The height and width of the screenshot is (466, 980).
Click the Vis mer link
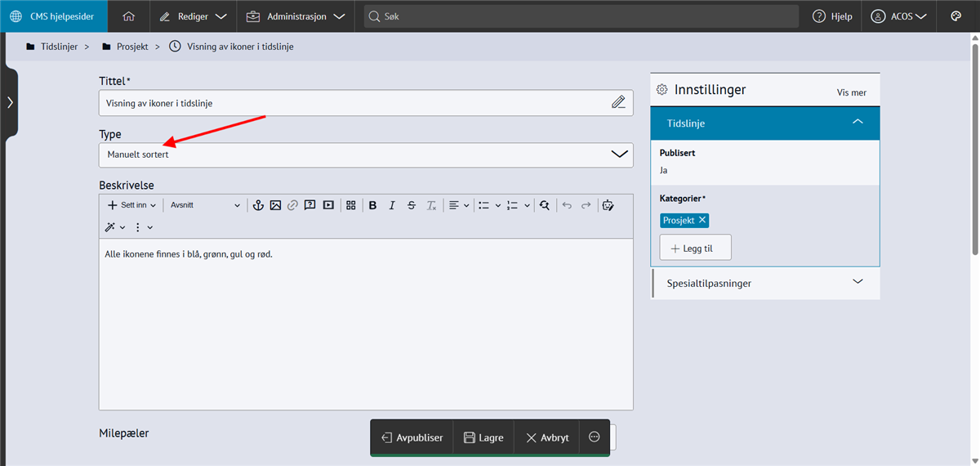click(851, 92)
